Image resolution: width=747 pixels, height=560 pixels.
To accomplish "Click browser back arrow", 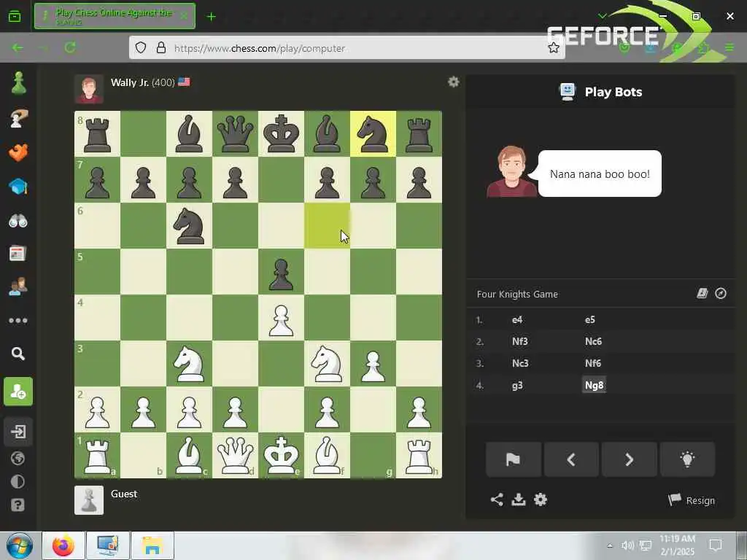I will click(x=18, y=47).
